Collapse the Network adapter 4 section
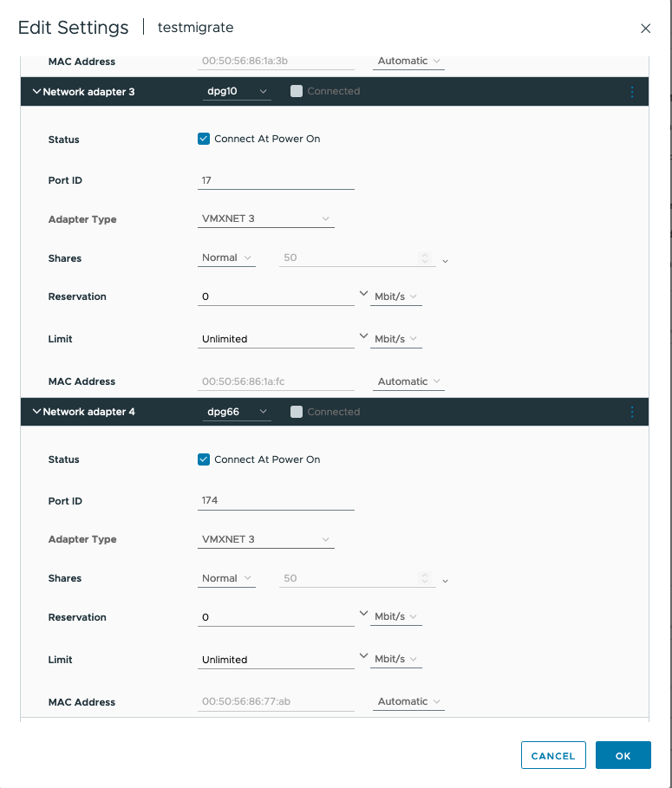The image size is (672, 788). click(36, 412)
